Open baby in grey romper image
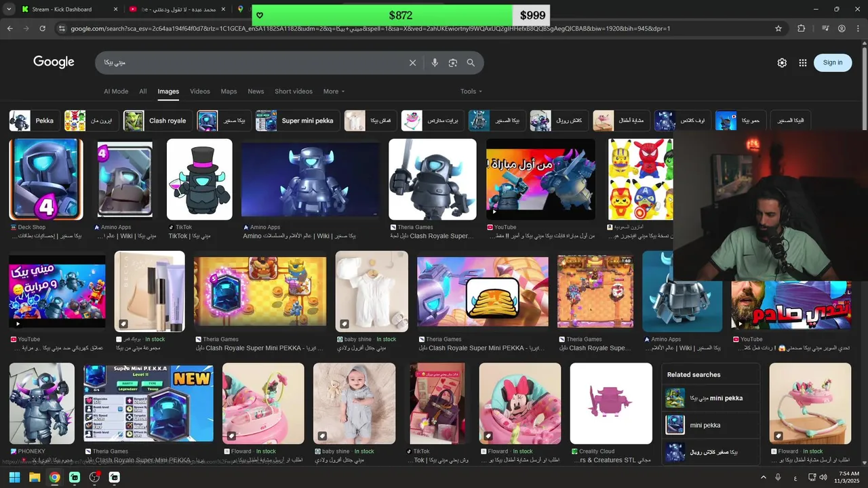868x488 pixels. (x=355, y=403)
